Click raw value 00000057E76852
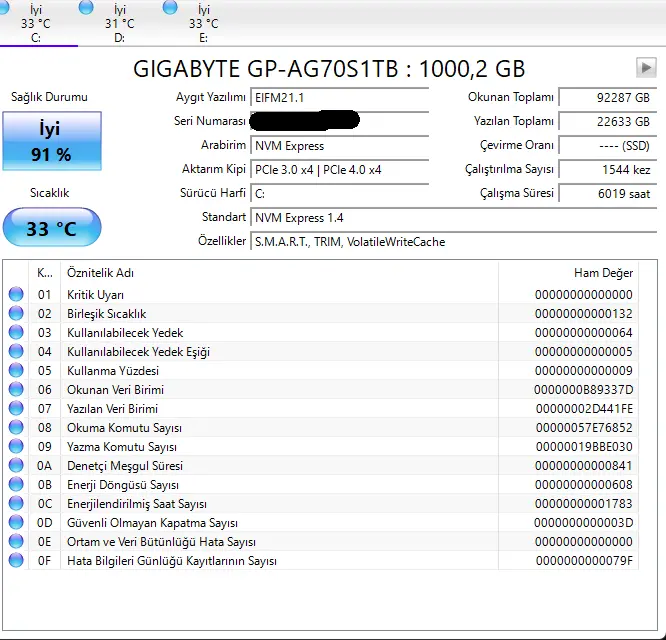 click(584, 428)
